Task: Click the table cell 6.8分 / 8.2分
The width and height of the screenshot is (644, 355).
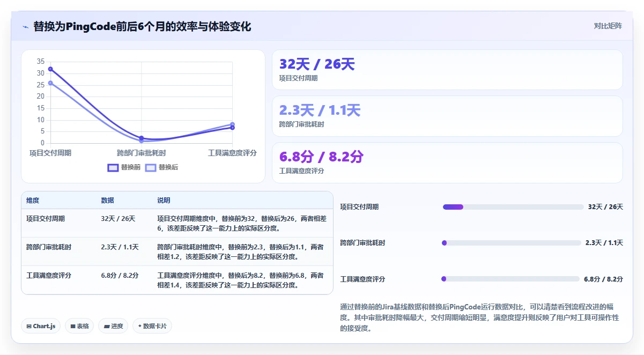Action: (120, 276)
